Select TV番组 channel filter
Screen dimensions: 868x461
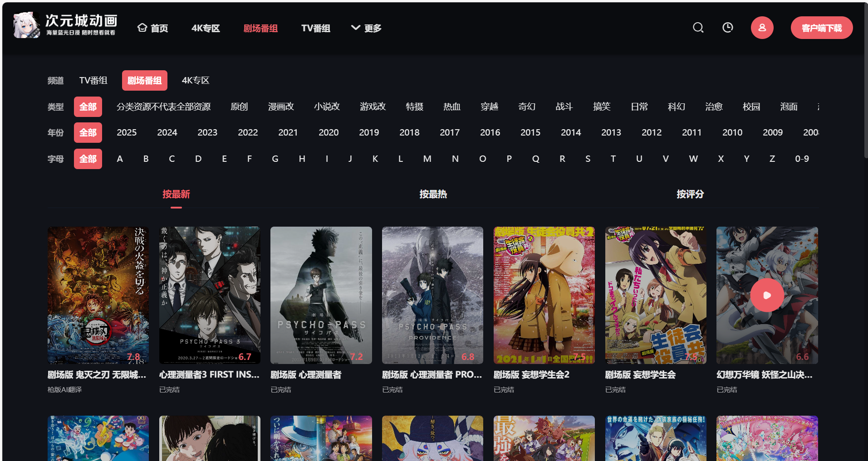pyautogui.click(x=93, y=80)
